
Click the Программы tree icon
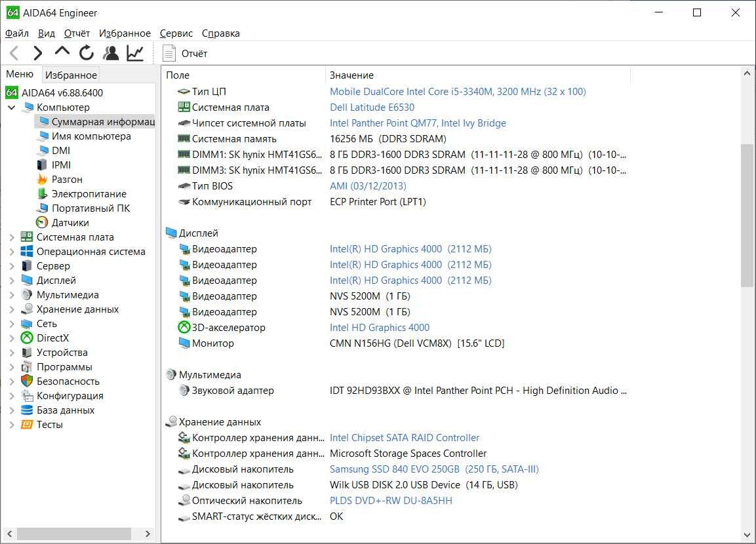tap(26, 366)
